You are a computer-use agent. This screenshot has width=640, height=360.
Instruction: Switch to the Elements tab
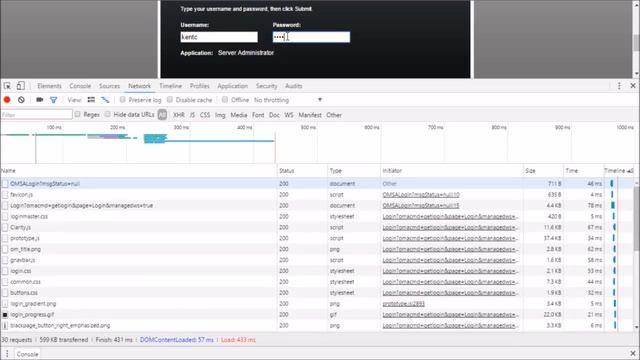pyautogui.click(x=49, y=86)
